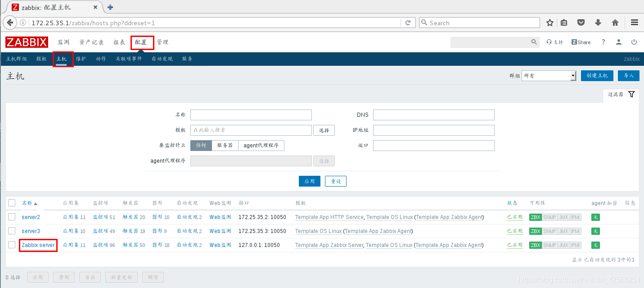Open the 报表 top menu
Viewport: 644px width, 288px height.
pos(119,42)
